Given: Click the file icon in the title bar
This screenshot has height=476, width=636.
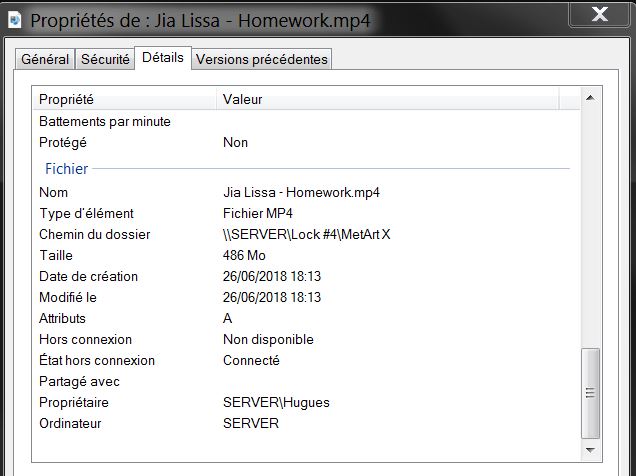Looking at the screenshot, I should click(x=14, y=20).
